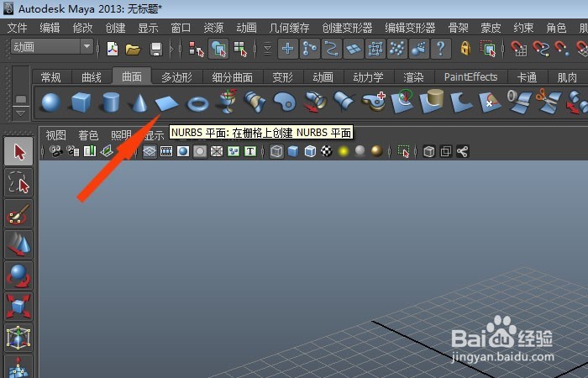
Task: Open the shelf tab selector above arrow
Action: point(21,99)
